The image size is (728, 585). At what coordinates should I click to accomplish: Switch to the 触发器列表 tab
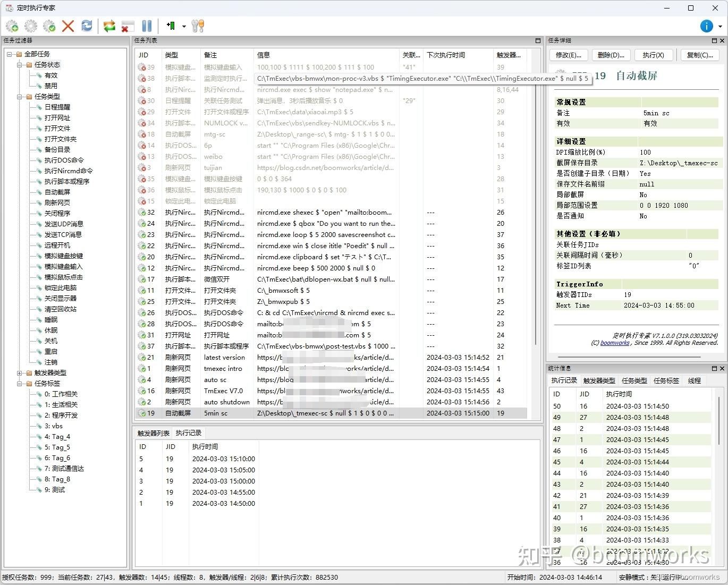(x=153, y=433)
